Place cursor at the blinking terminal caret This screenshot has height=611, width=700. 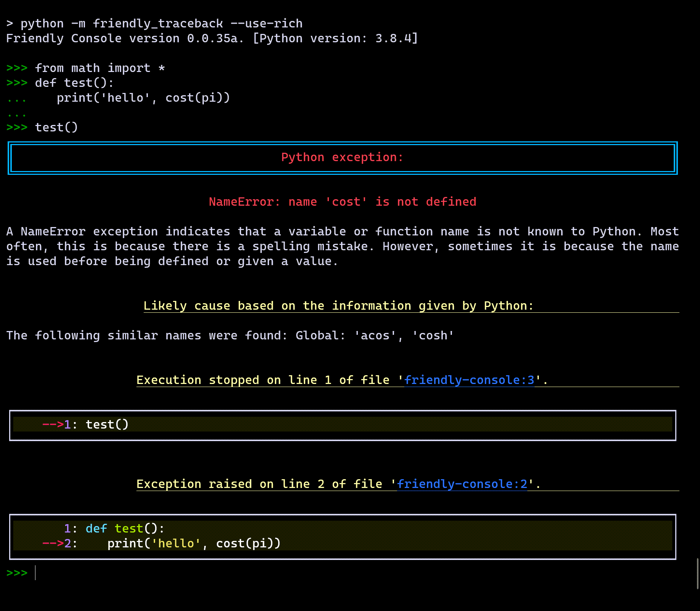[35, 573]
